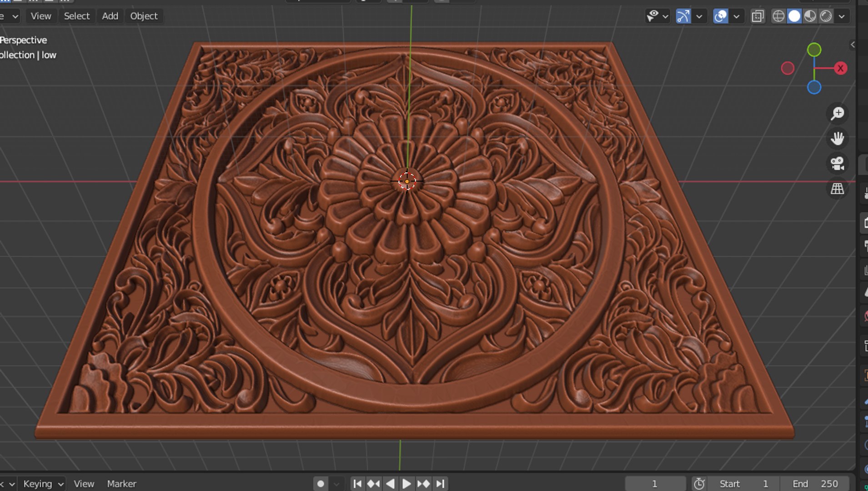Jump to previous keyframe button
This screenshot has height=491, width=868.
[374, 484]
